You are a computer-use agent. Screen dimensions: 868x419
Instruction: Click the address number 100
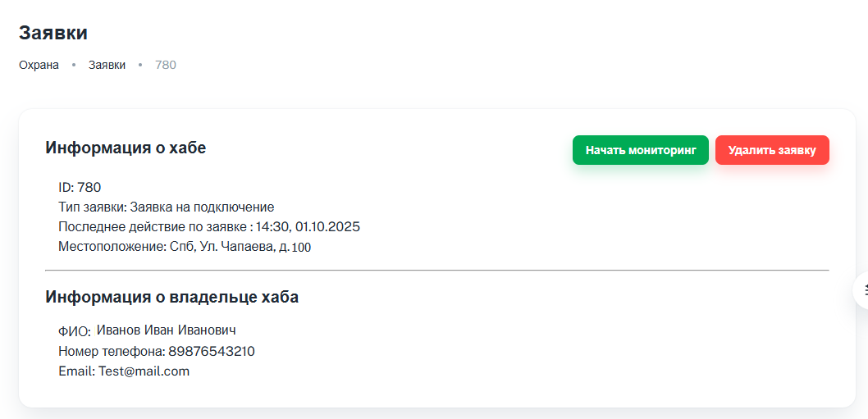301,247
